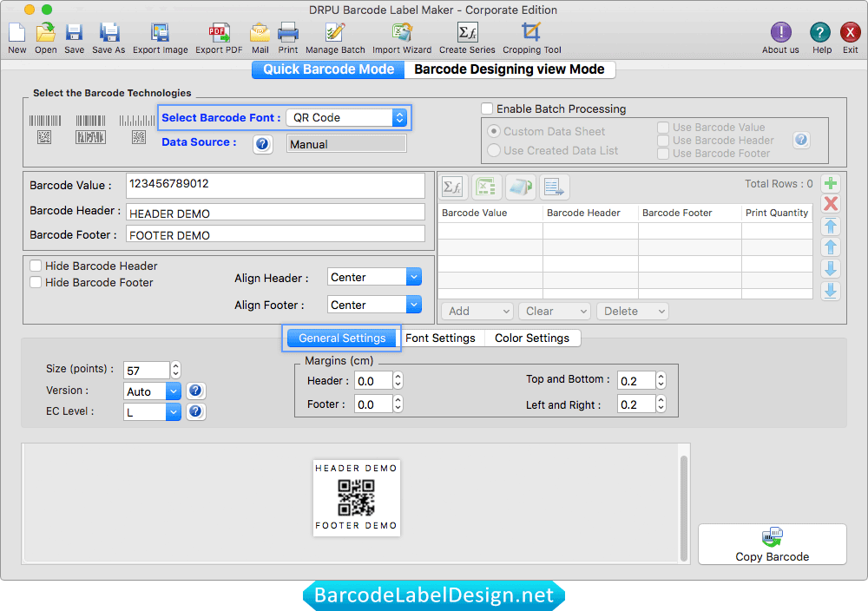Click in Barcode Value field
The image size is (868, 611).
coord(275,186)
